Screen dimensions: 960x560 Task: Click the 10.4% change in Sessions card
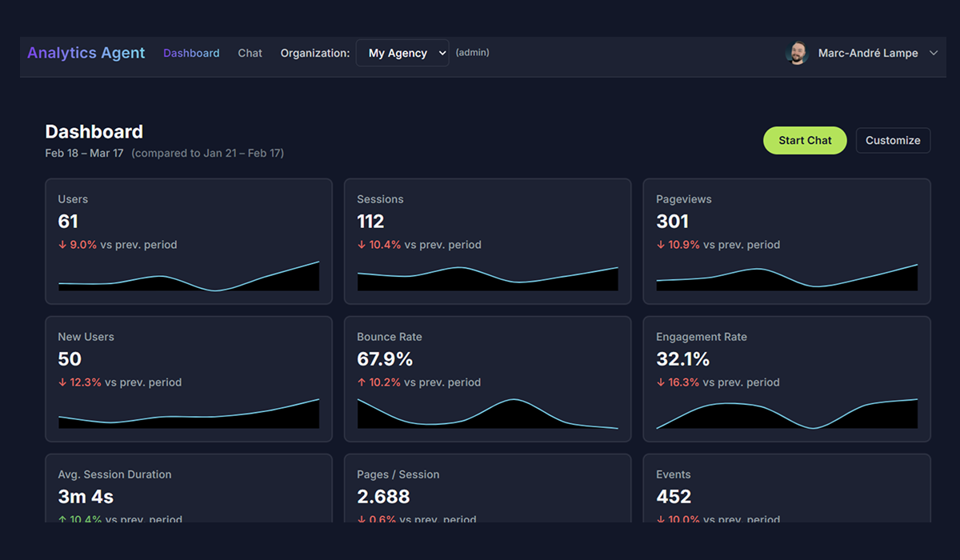pos(379,245)
